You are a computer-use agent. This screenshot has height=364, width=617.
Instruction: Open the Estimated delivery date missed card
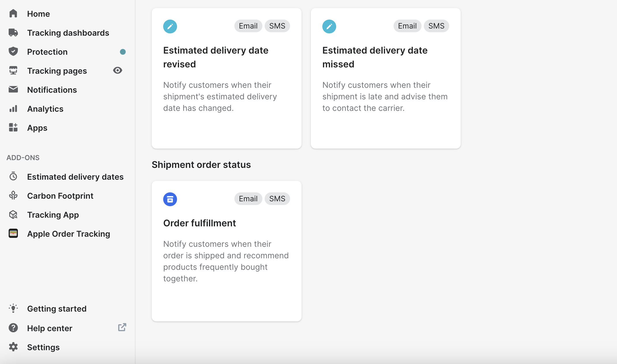coord(386,78)
